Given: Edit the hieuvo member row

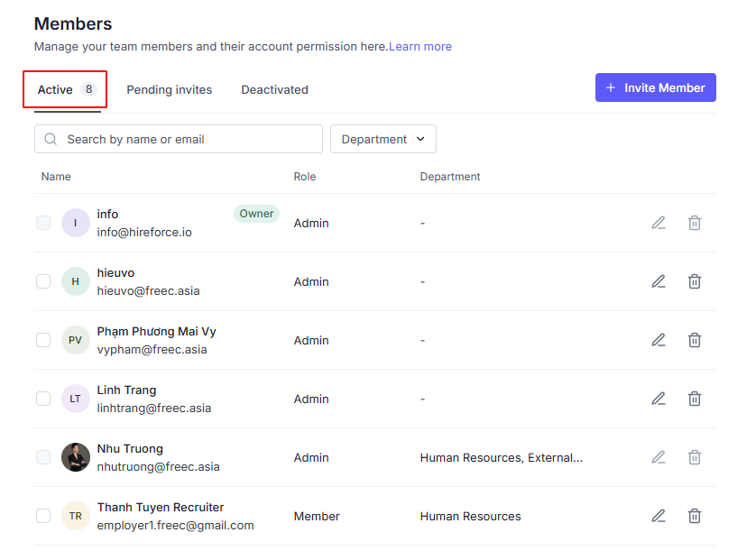Looking at the screenshot, I should pos(659,281).
